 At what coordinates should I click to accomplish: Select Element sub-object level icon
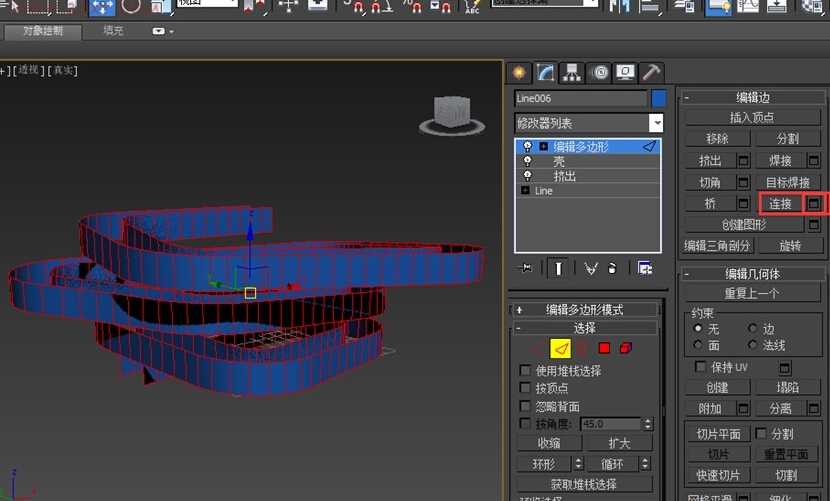(626, 348)
